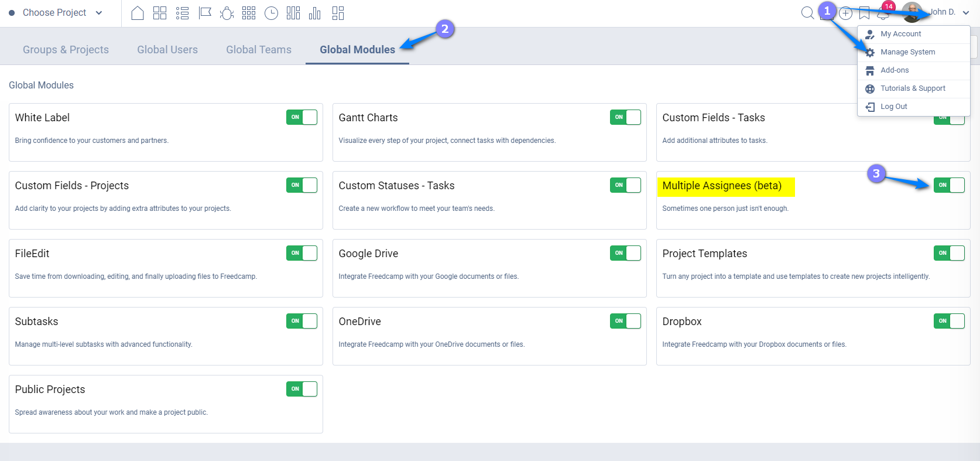Viewport: 980px width, 461px height.
Task: Open the Groups & Projects tab
Action: pos(66,50)
